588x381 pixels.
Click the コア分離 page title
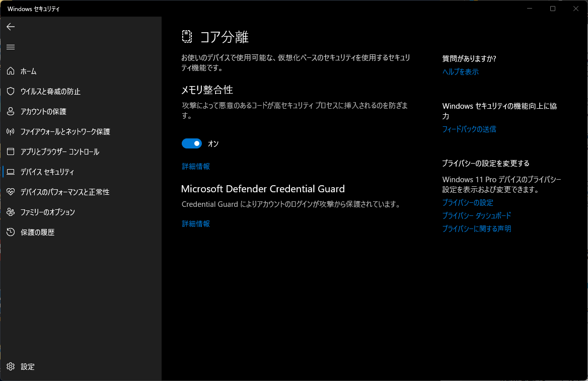pos(224,37)
